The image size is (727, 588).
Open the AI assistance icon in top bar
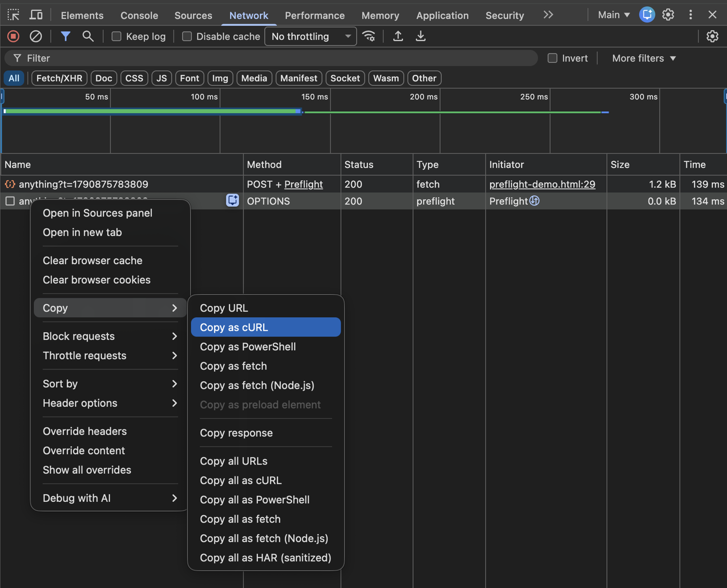point(647,15)
